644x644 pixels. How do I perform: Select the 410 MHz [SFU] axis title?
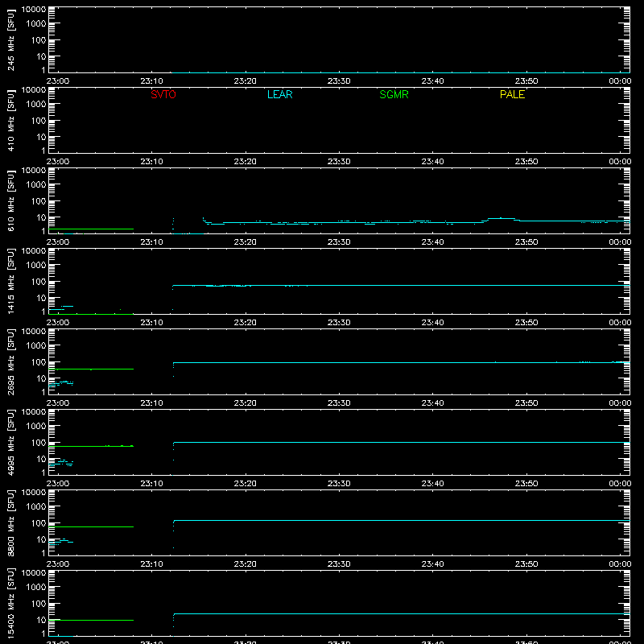pyautogui.click(x=10, y=120)
